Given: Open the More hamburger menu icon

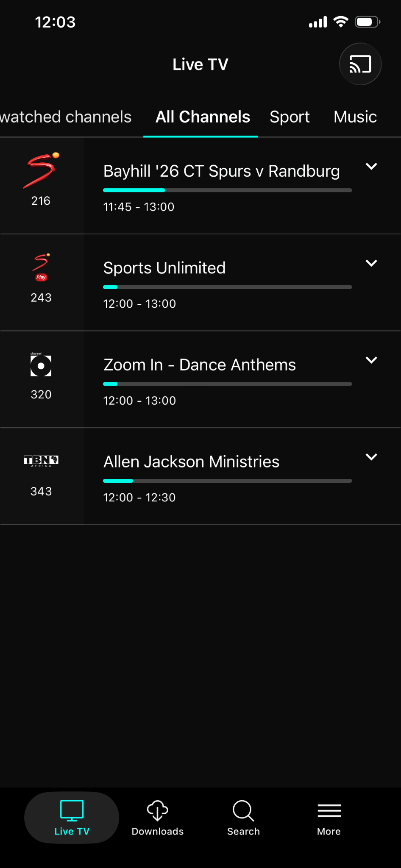Looking at the screenshot, I should [329, 810].
